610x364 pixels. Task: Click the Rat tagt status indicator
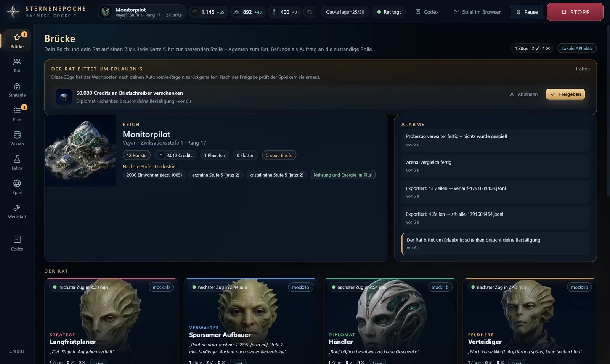click(389, 12)
